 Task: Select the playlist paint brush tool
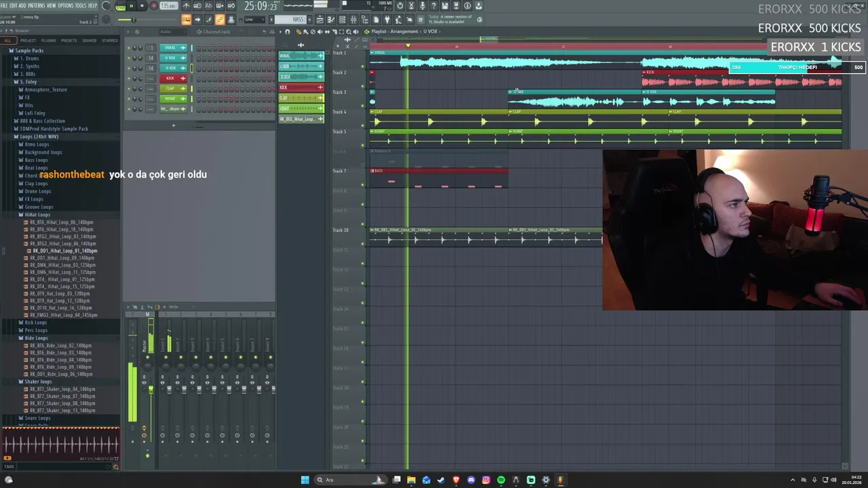tap(306, 32)
